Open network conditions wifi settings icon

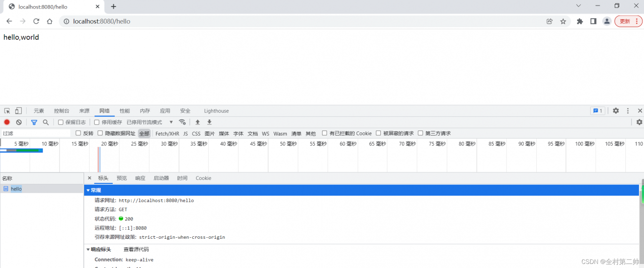pyautogui.click(x=183, y=122)
